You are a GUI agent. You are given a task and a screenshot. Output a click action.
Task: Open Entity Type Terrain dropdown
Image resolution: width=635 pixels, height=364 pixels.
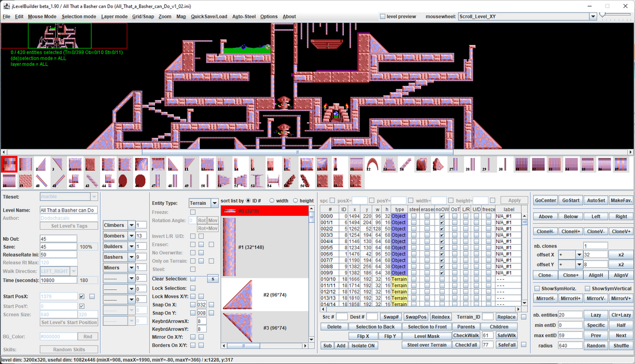pos(214,203)
